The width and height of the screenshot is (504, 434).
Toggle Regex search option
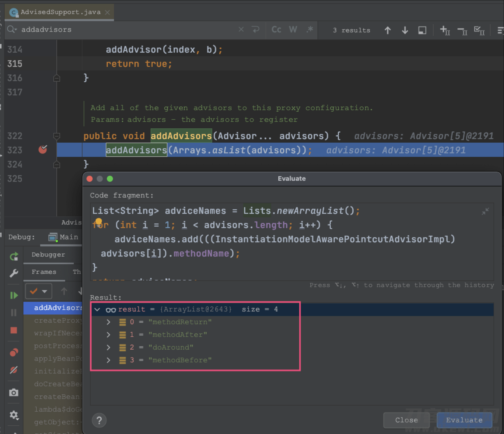point(310,30)
